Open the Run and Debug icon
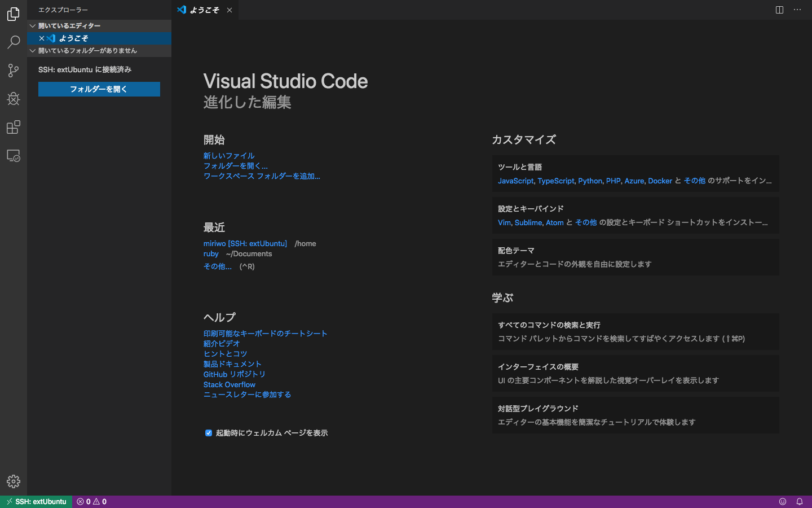812x508 pixels. click(x=13, y=99)
